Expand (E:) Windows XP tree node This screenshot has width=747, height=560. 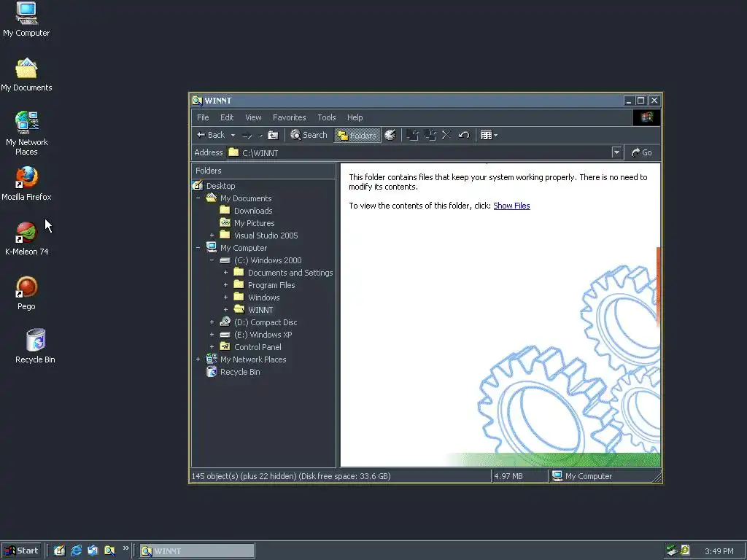212,334
